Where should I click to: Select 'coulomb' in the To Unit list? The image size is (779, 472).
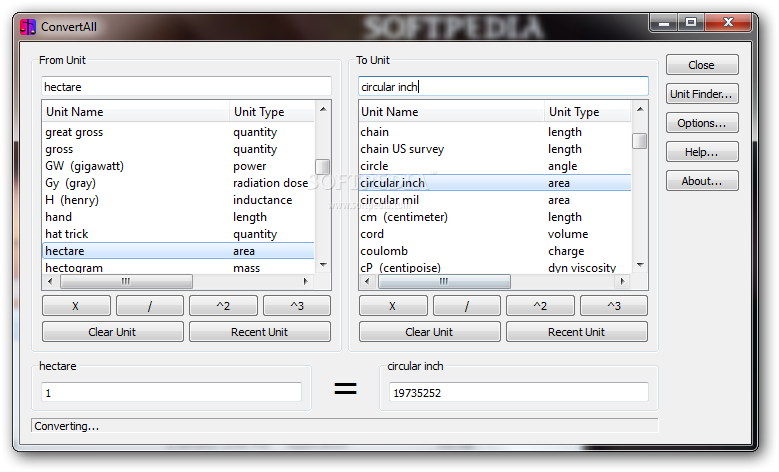[x=495, y=251]
